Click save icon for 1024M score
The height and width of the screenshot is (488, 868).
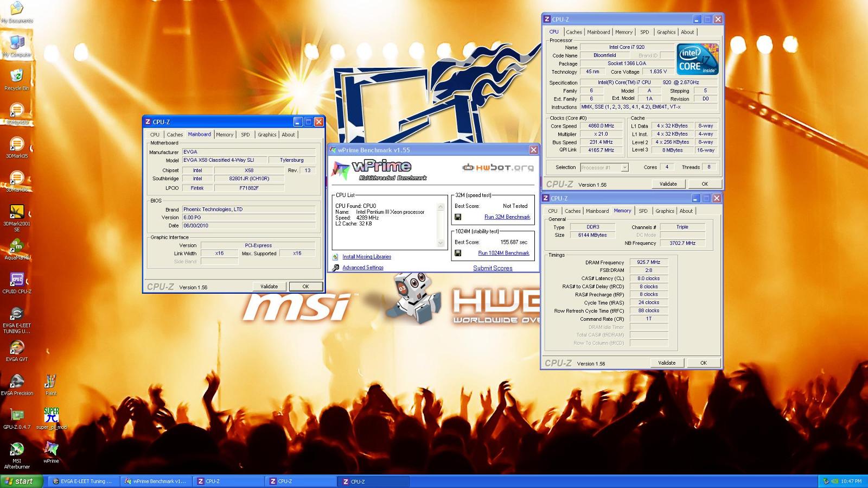[458, 253]
